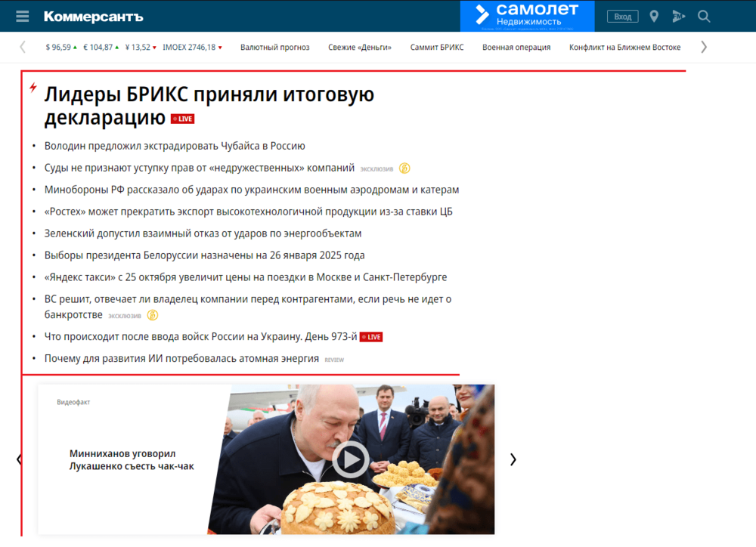Click the Самолет Недвижимость ad banner
This screenshot has height=547, width=756.
pos(528,16)
